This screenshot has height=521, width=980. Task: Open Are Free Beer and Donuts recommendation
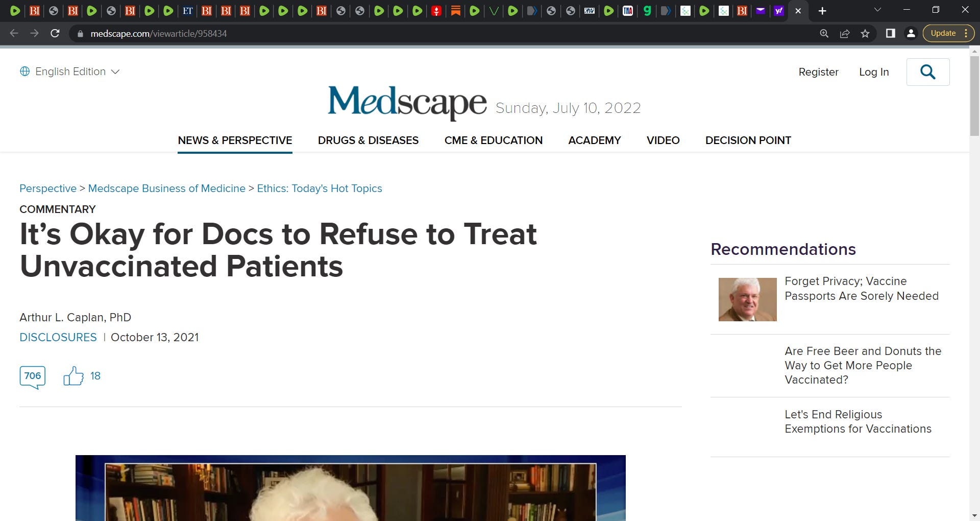(863, 365)
